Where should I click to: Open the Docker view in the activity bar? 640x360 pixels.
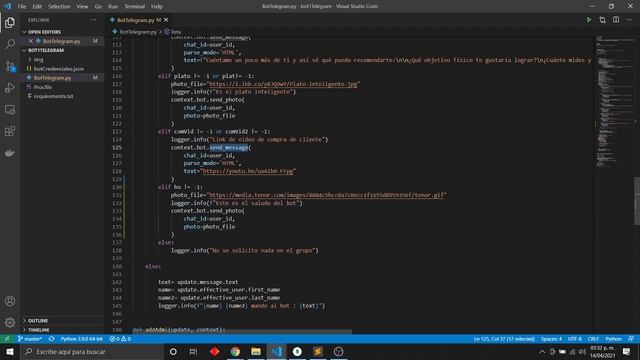point(10,153)
